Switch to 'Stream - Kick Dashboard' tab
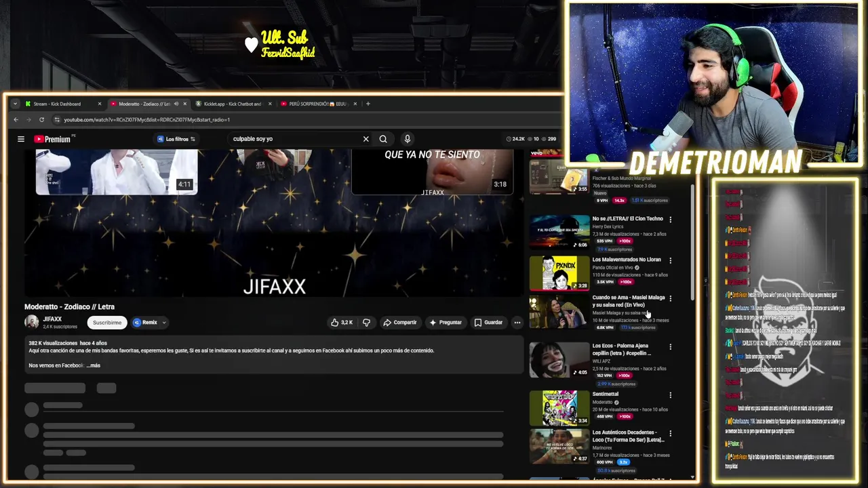Image resolution: width=868 pixels, height=488 pixels. point(63,104)
